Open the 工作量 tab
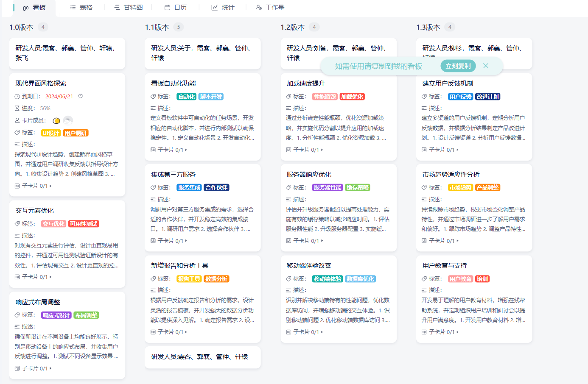 [x=270, y=7]
